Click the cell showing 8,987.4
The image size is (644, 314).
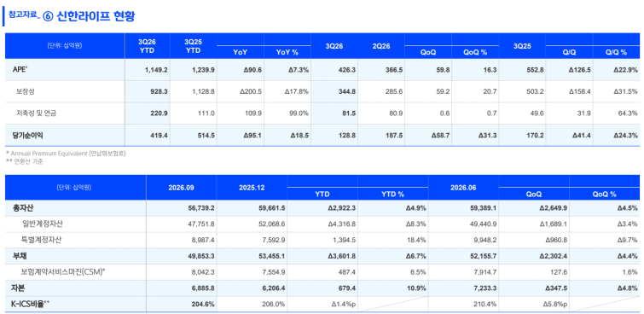pyautogui.click(x=202, y=241)
